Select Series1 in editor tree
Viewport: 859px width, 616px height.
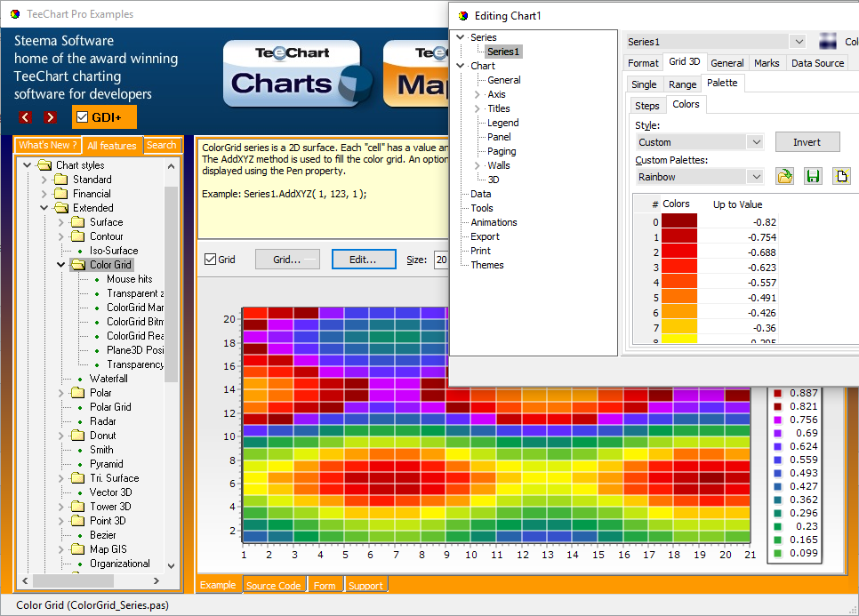click(503, 52)
